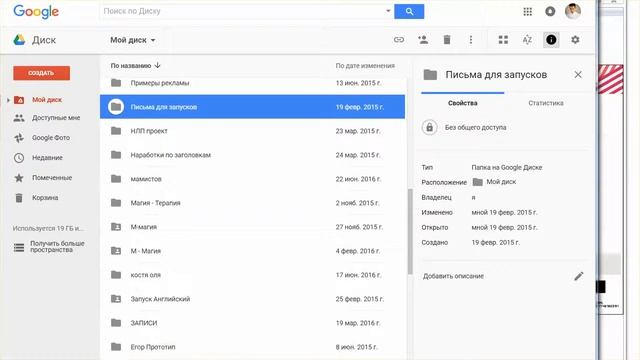Expand the Мой диск tree arrow
640x360 pixels.
point(8,100)
